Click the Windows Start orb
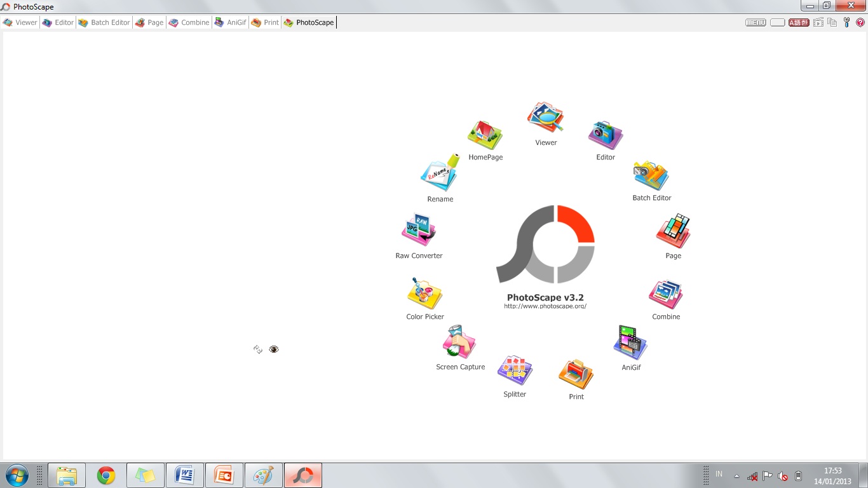 pos(17,475)
